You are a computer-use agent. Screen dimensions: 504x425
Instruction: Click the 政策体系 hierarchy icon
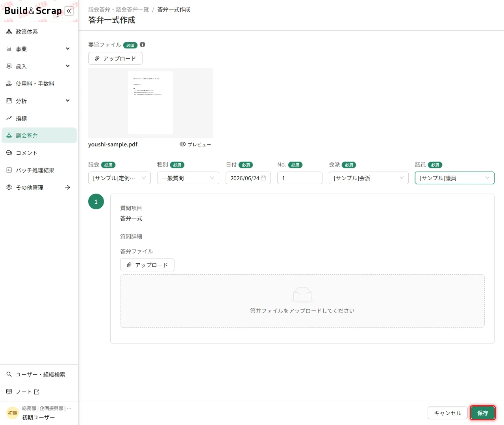click(9, 31)
